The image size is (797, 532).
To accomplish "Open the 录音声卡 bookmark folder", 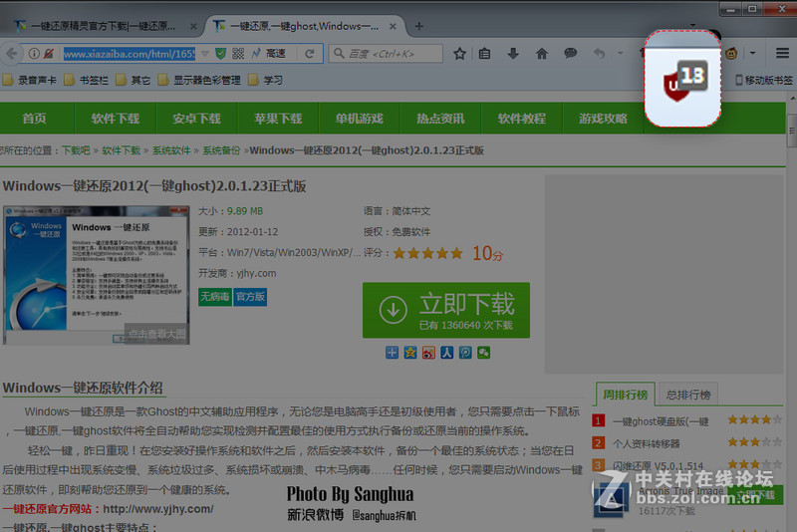I will pos(29,80).
